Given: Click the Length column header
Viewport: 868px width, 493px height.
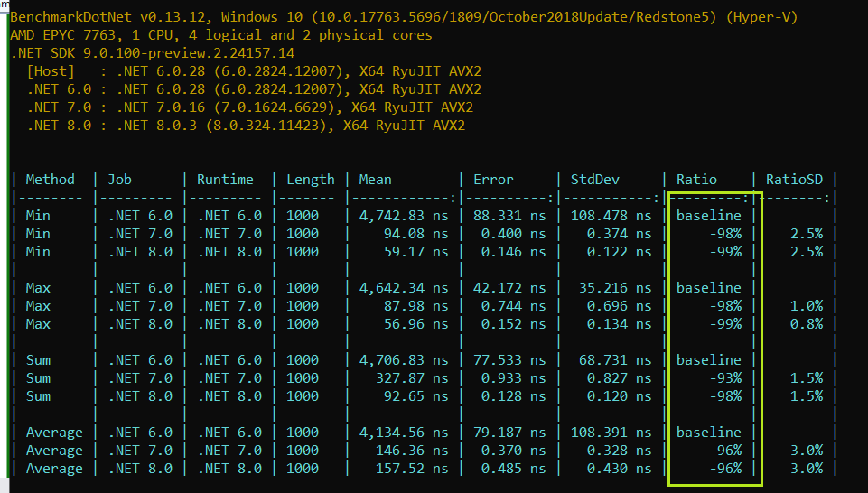Looking at the screenshot, I should (310, 180).
